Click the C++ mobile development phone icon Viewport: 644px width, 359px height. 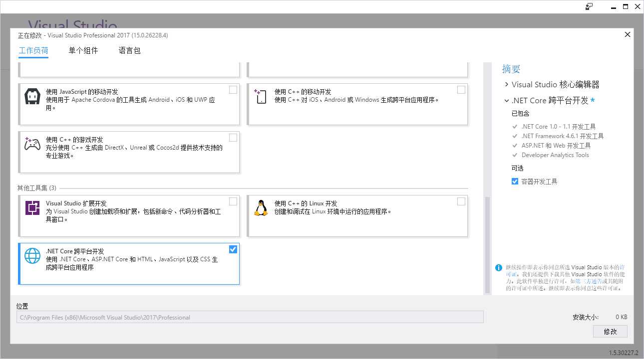click(x=260, y=96)
